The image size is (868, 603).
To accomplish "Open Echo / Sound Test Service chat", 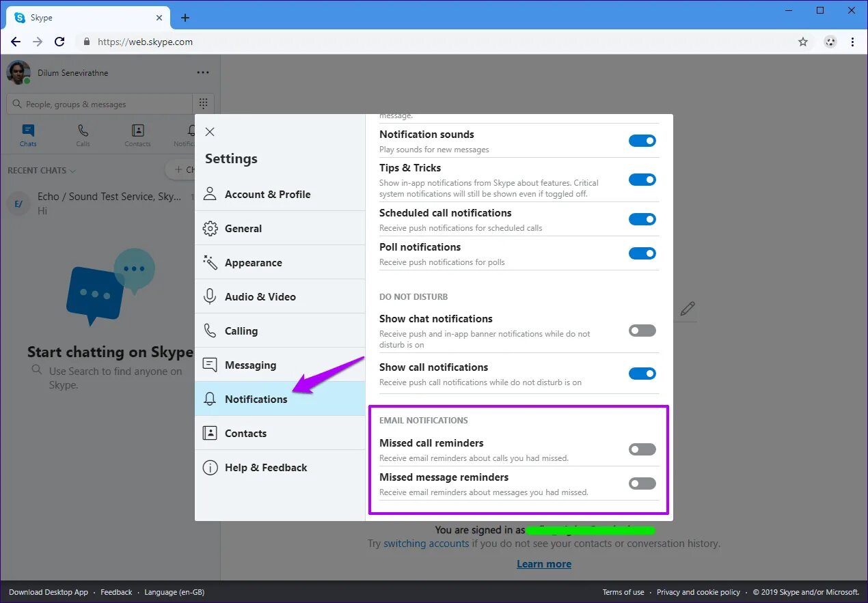I will (98, 203).
